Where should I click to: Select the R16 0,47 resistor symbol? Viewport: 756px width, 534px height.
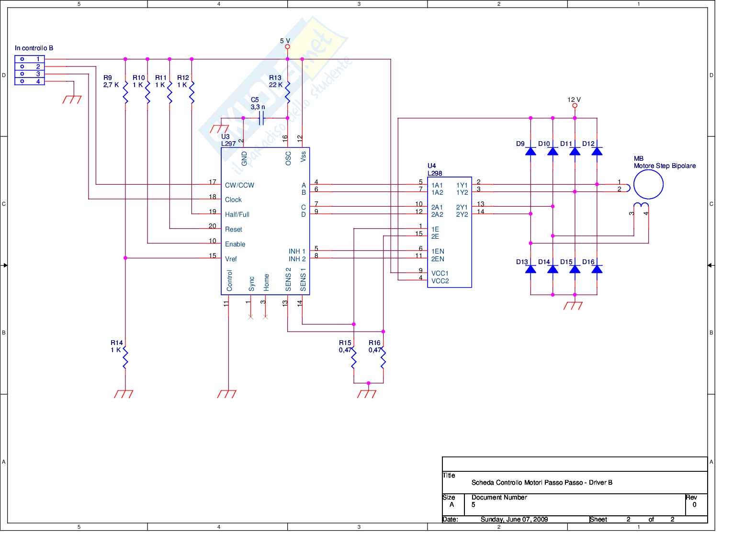click(383, 358)
